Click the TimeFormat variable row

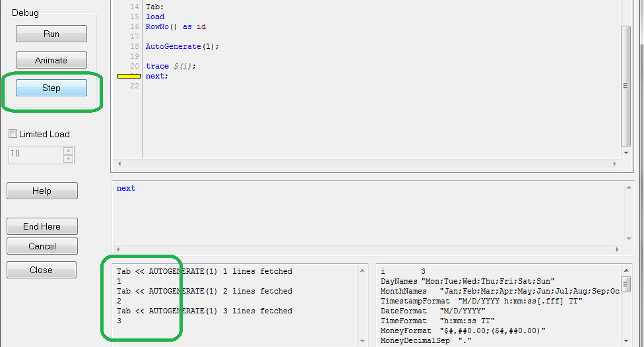[437, 321]
